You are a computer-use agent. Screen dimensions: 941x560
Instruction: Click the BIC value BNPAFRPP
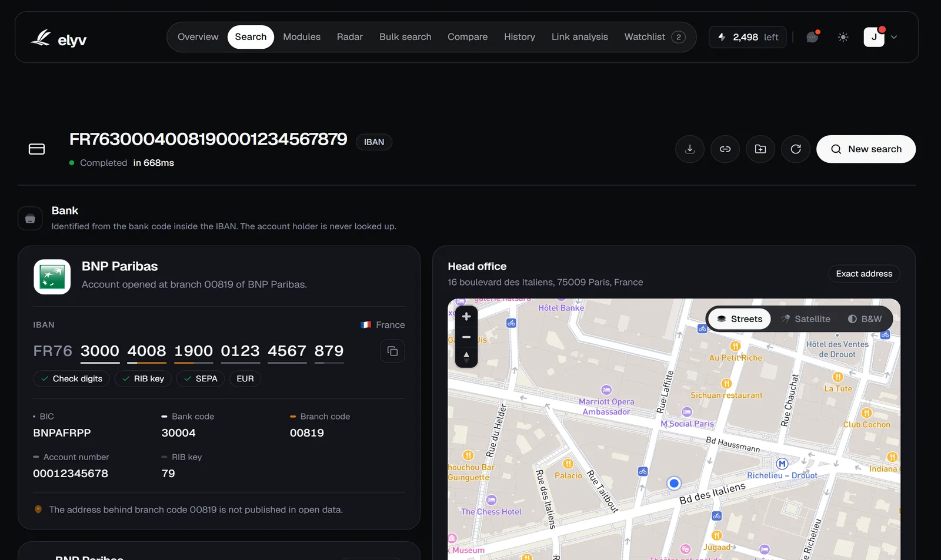[62, 433]
